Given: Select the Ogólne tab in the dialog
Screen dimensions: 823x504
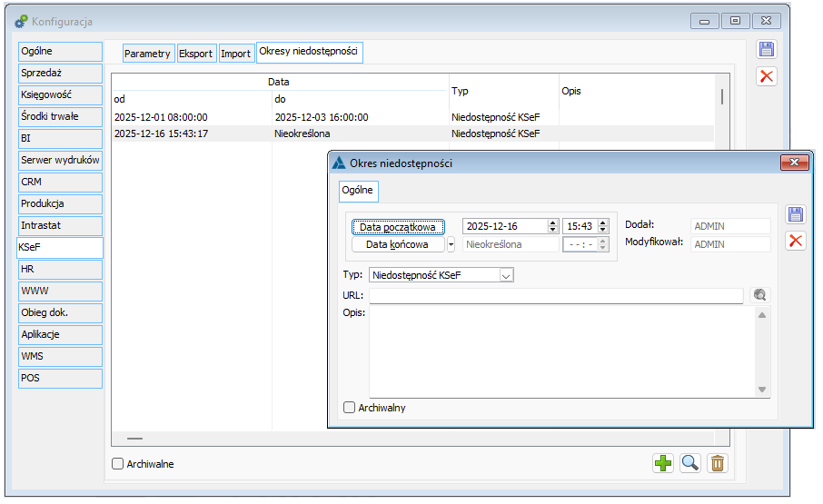Looking at the screenshot, I should 358,191.
